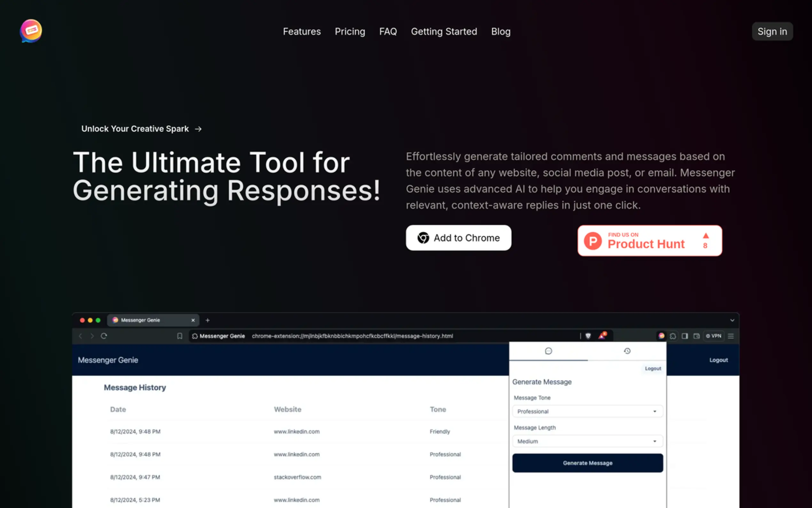Click Unlock Your Creative Spark link

coord(141,129)
